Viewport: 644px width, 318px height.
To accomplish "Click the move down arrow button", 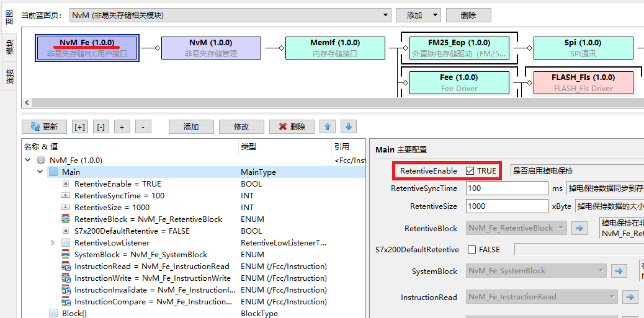I will [x=348, y=126].
